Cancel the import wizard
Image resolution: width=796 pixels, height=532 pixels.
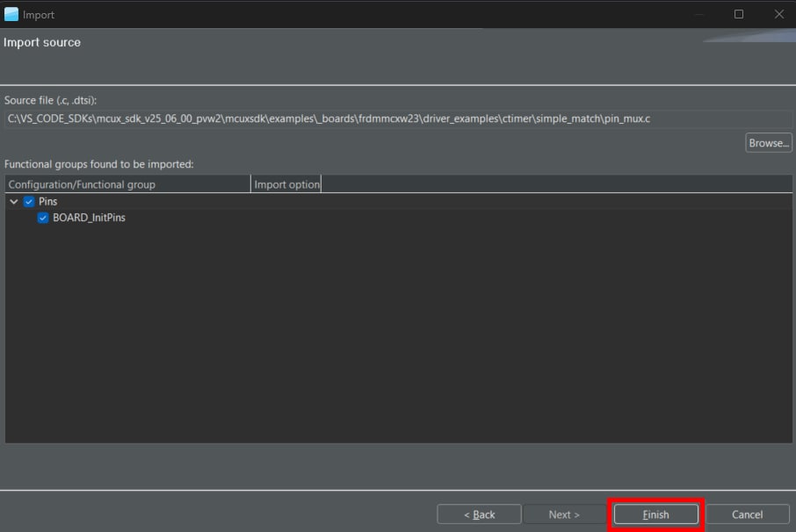[x=748, y=514]
